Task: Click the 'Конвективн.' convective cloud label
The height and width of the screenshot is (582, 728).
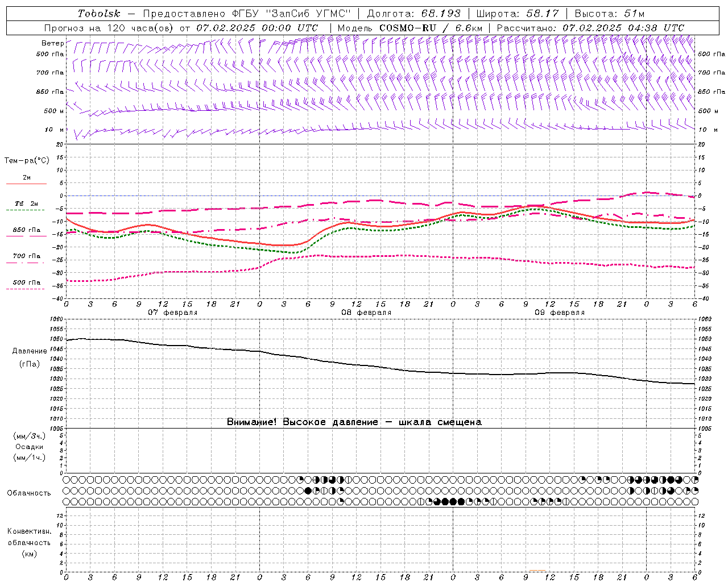Action: point(29,531)
